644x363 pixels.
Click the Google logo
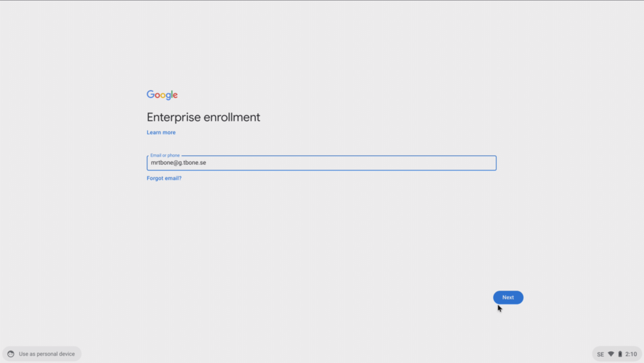162,95
